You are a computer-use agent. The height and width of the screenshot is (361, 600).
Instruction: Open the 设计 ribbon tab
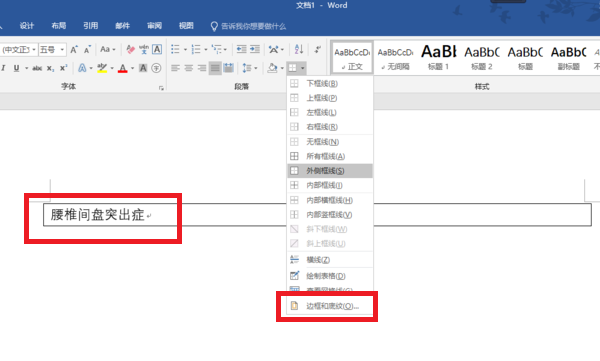point(26,26)
